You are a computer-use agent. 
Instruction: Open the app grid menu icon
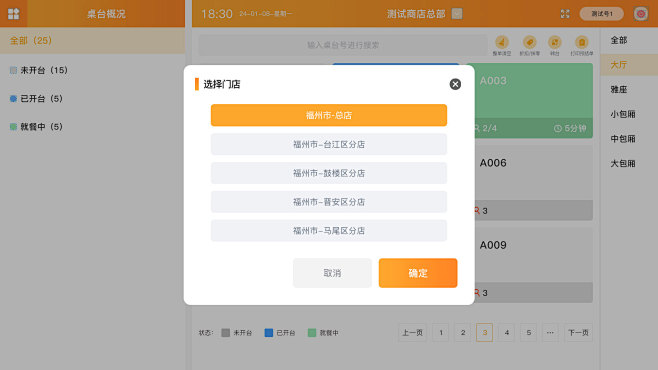point(13,14)
